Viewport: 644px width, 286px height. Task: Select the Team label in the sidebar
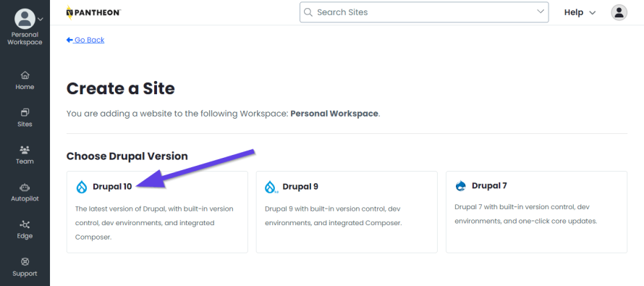[25, 161]
